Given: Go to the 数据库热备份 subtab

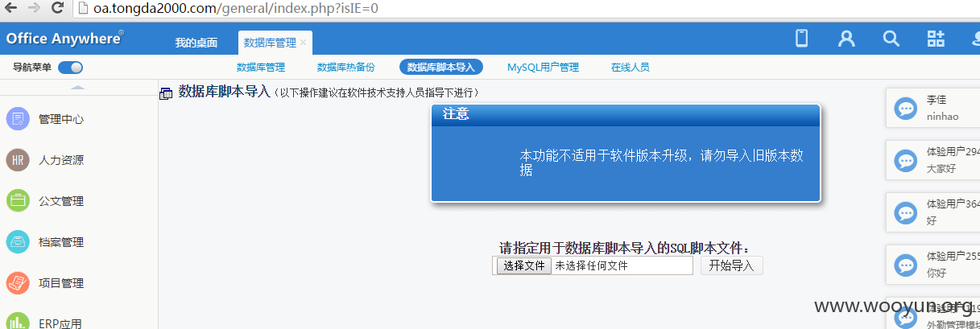Looking at the screenshot, I should [345, 68].
